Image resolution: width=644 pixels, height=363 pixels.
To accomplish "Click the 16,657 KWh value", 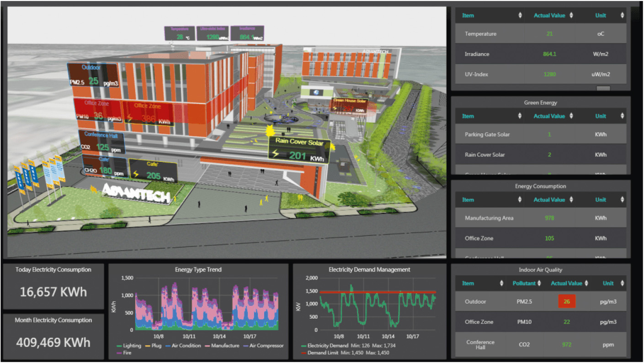I will 53,292.
